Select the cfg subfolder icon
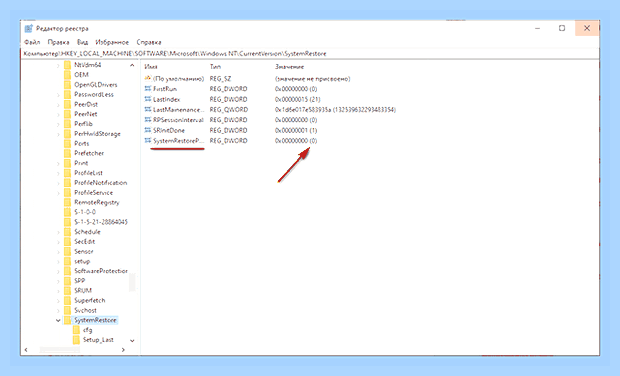The image size is (620, 376). (x=76, y=330)
